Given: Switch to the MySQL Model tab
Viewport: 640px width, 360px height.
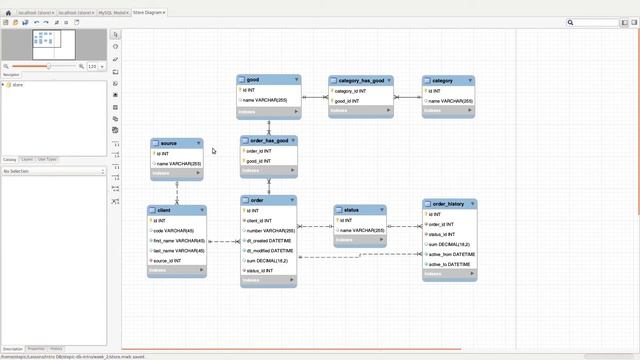Looking at the screenshot, I should point(112,13).
